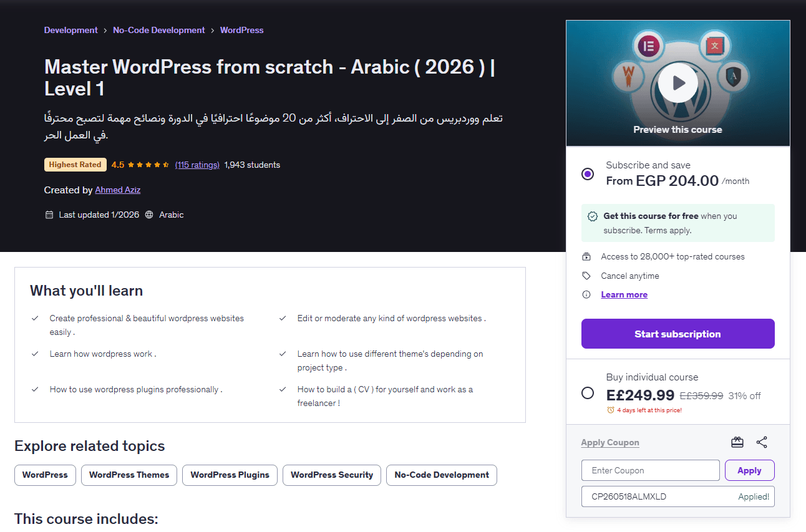Click the chevron after Development breadcrumb

coord(105,30)
